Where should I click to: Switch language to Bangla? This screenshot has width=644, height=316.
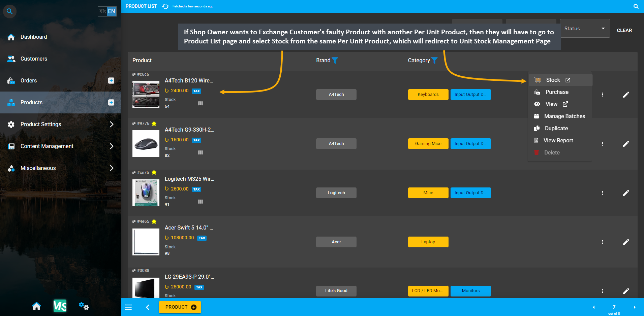tap(102, 11)
